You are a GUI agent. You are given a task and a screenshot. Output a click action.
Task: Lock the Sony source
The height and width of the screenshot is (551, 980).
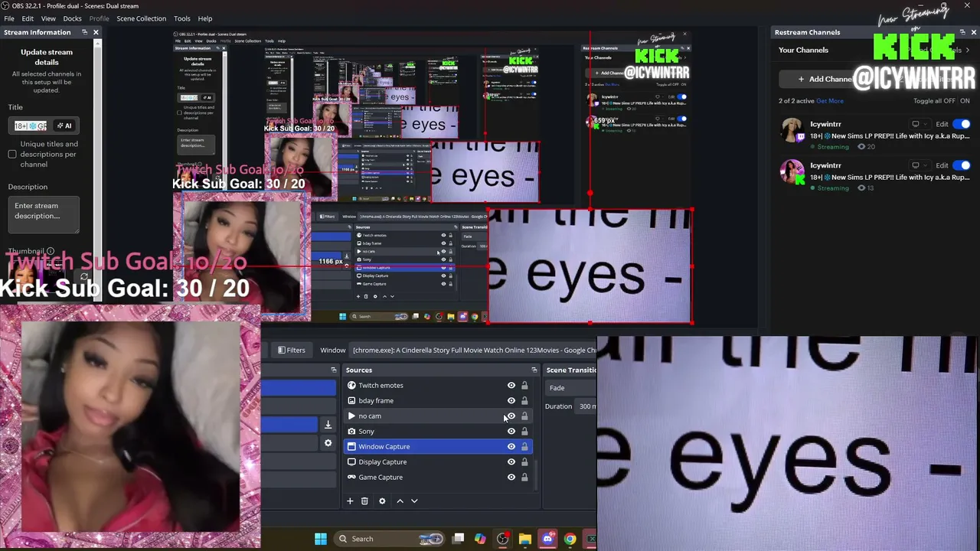[524, 431]
